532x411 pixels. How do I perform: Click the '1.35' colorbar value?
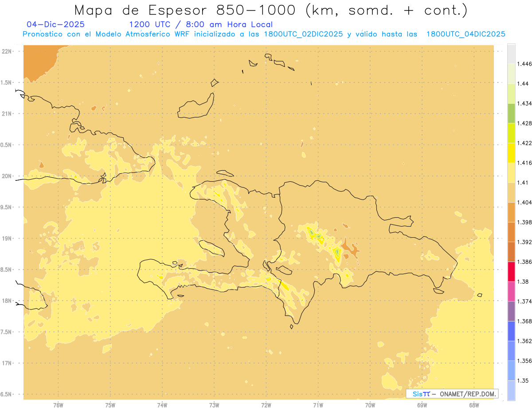coord(523,380)
